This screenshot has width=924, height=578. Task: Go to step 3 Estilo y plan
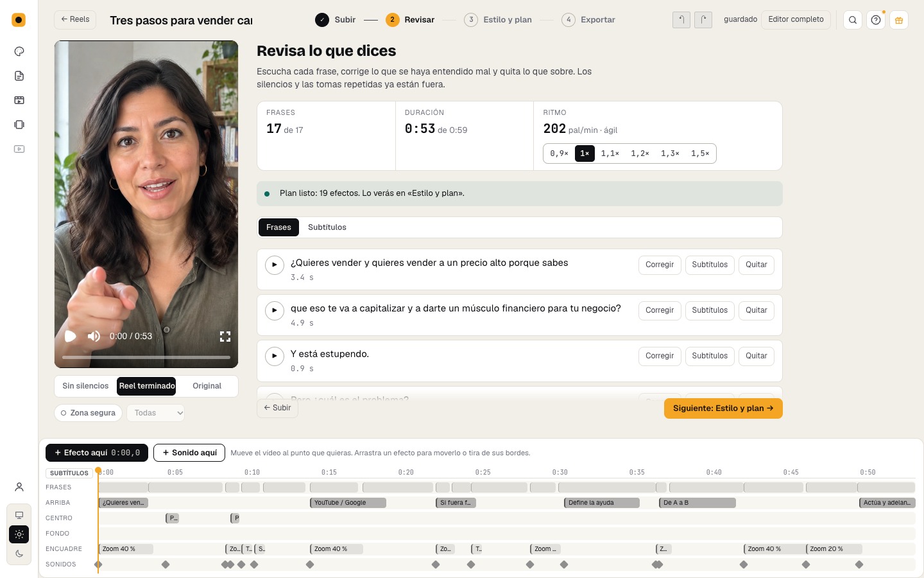498,20
